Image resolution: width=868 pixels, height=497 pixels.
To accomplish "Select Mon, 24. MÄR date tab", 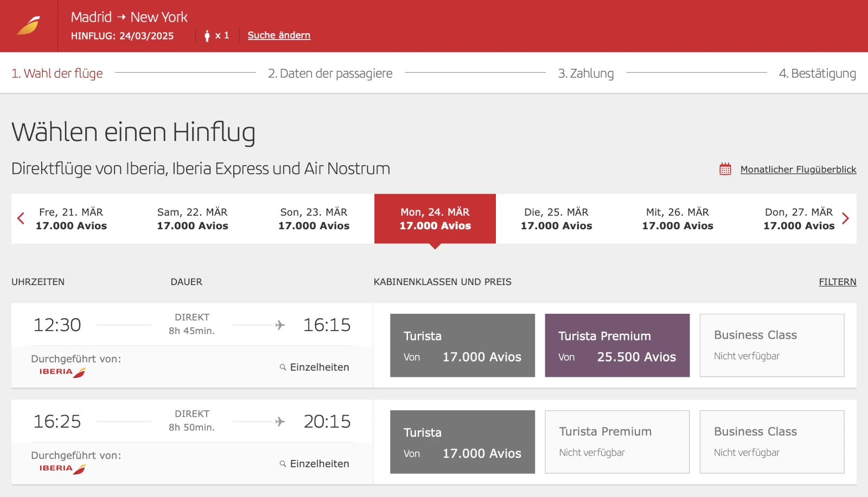I will [x=435, y=219].
